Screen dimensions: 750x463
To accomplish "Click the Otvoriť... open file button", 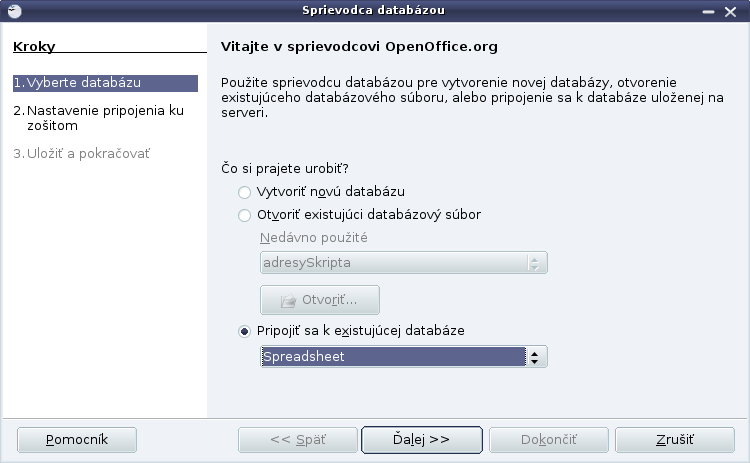I will 320,300.
